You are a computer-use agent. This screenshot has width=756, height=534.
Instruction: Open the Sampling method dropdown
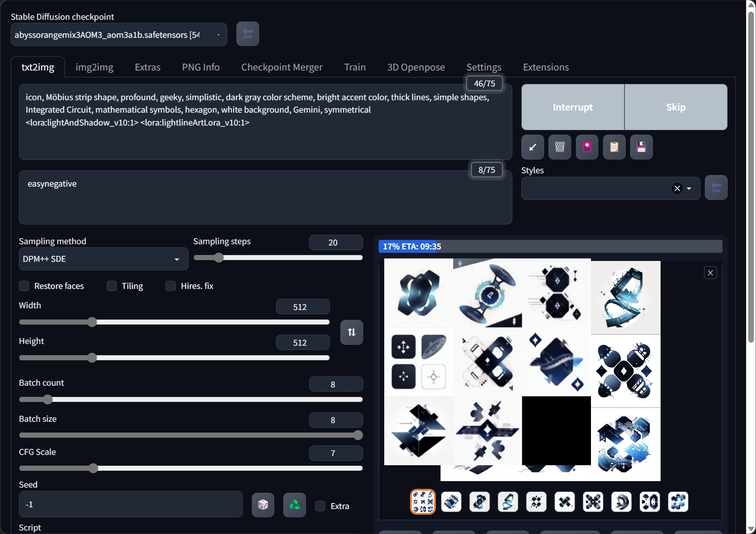[x=103, y=258]
